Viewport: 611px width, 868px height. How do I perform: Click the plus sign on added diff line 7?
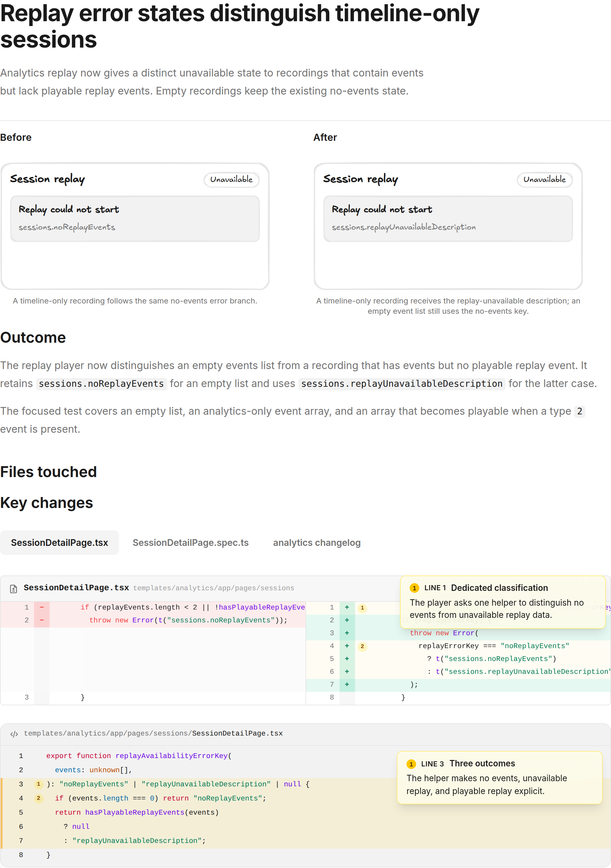coord(347,684)
